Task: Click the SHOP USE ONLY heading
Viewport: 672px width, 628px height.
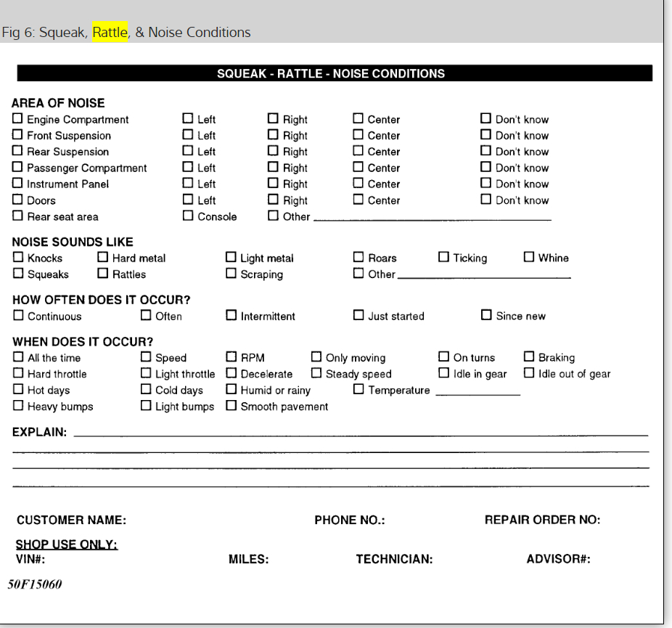Action: point(67,545)
